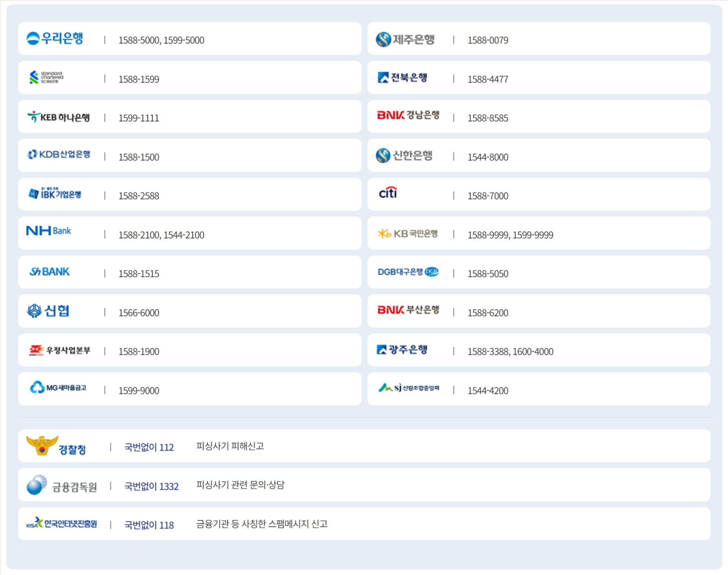Click the KDB산업은행 logo
This screenshot has width=728, height=575.
(59, 155)
